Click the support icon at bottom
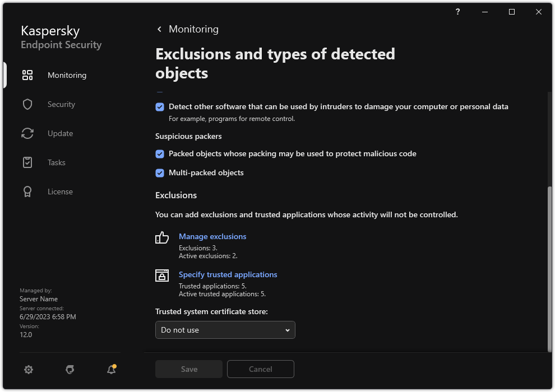Image resolution: width=555 pixels, height=392 pixels. [70, 370]
